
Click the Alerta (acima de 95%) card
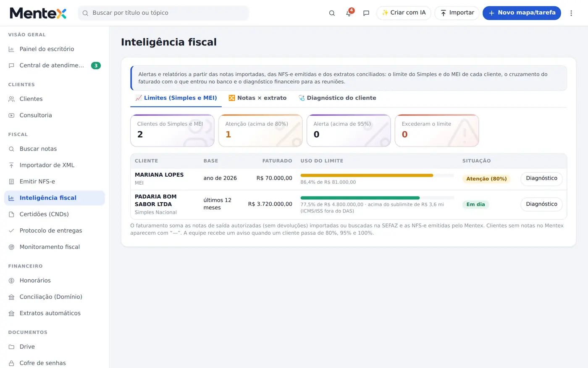point(349,131)
